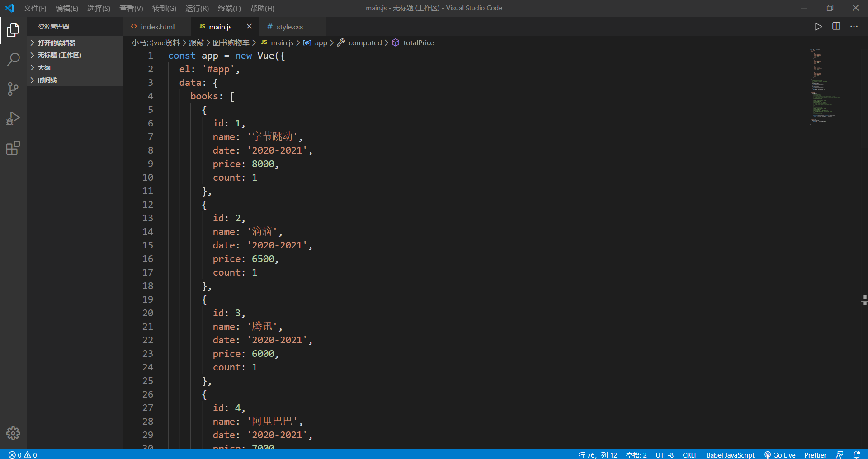868x459 pixels.
Task: Expand the 大纲 outline section
Action: coord(43,67)
